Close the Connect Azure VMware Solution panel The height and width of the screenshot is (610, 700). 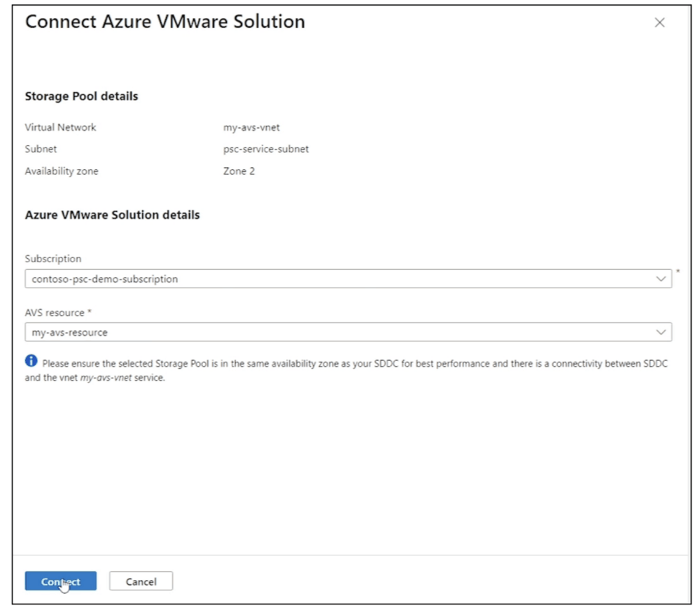point(659,23)
